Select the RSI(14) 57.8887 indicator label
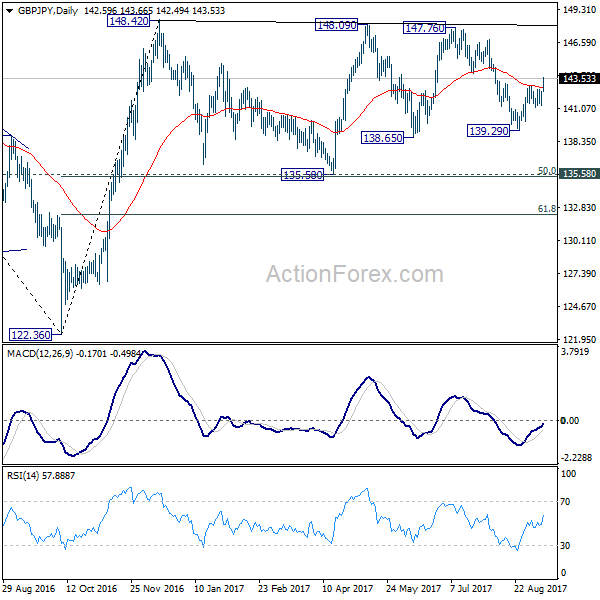Screen dimensions: 600x600 (41, 476)
